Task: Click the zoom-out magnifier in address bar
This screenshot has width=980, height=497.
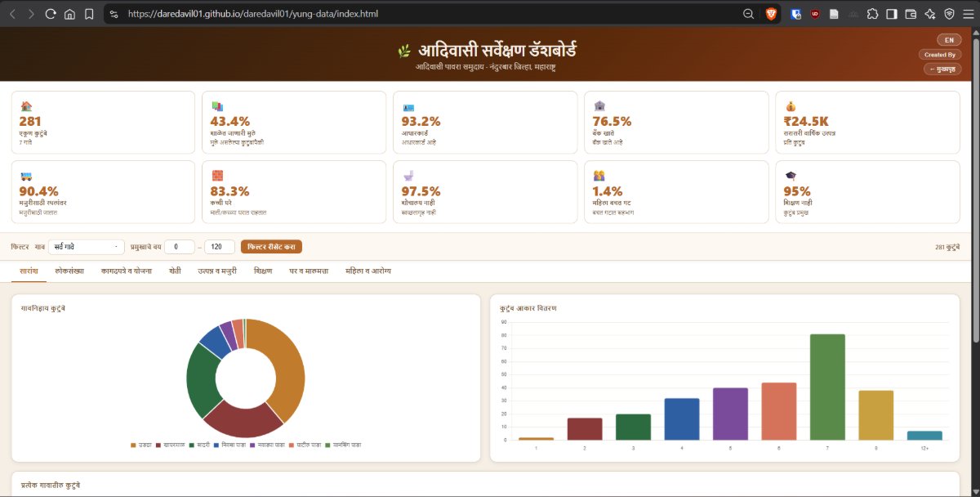Action: tap(748, 14)
